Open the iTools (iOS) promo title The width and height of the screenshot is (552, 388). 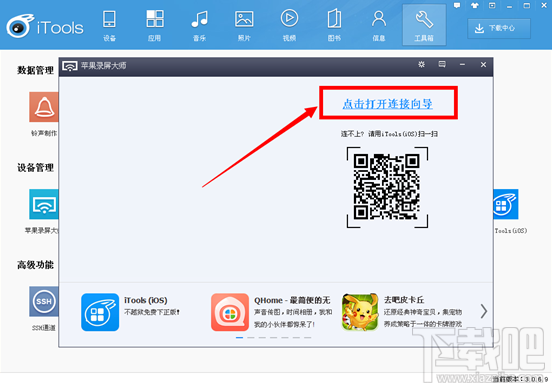click(146, 300)
